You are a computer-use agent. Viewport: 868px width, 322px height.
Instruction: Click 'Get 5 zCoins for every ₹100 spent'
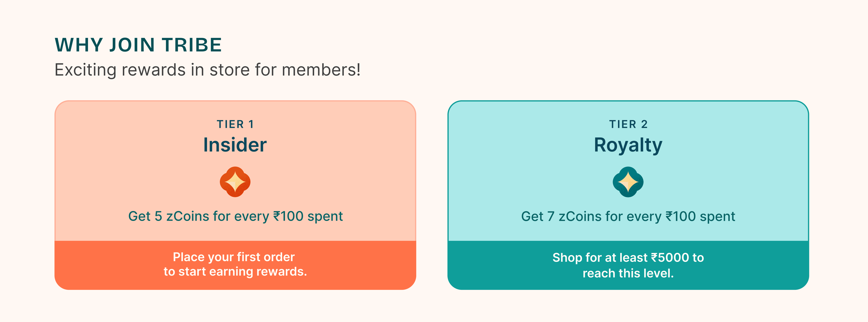[x=235, y=216]
